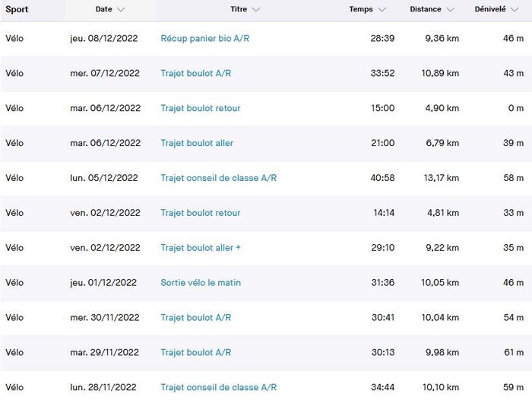Viewport: 532px width, 400px height.
Task: Open Trajet conseil de classe A/R 28/11/2022
Action: point(218,388)
